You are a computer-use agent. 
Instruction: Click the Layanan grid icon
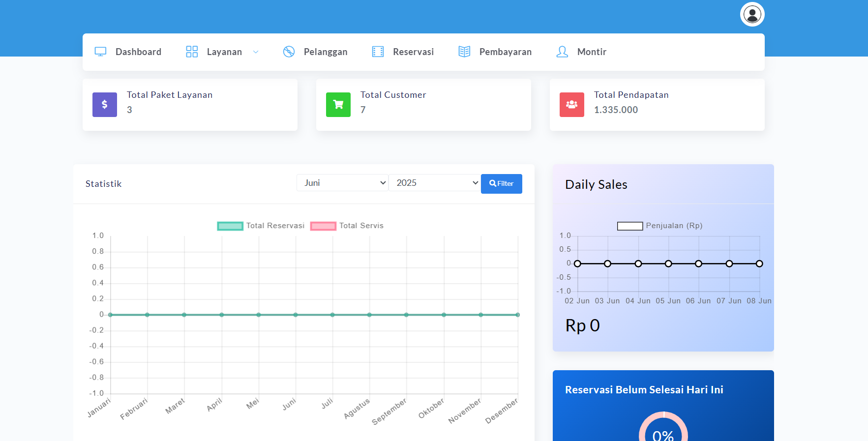point(192,52)
